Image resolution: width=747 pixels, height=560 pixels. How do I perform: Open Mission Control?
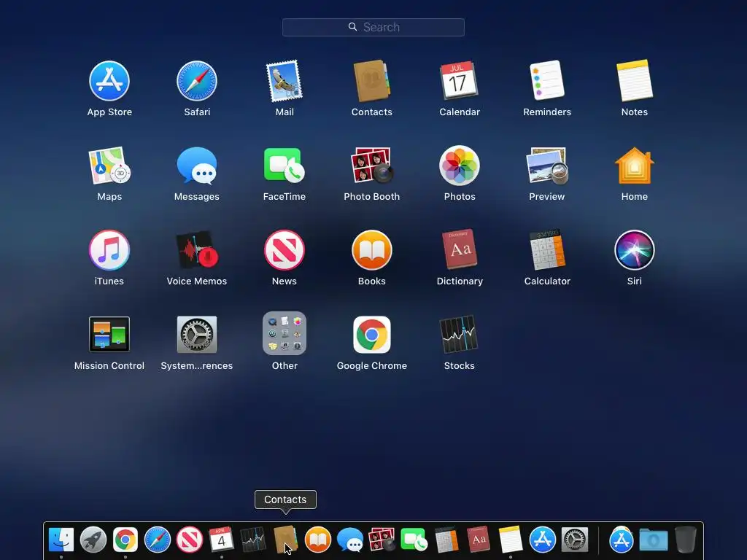coord(109,334)
